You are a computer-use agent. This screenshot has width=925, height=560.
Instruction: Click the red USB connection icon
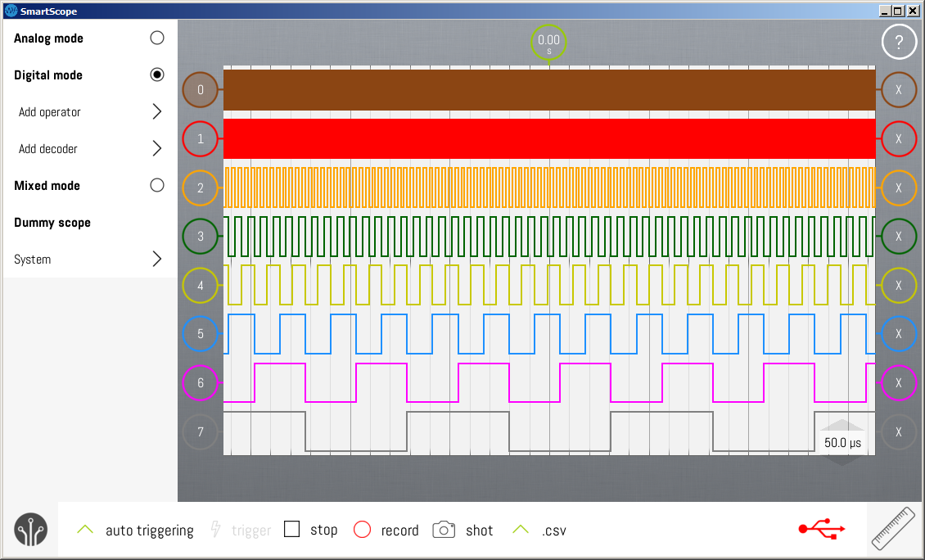(x=822, y=529)
